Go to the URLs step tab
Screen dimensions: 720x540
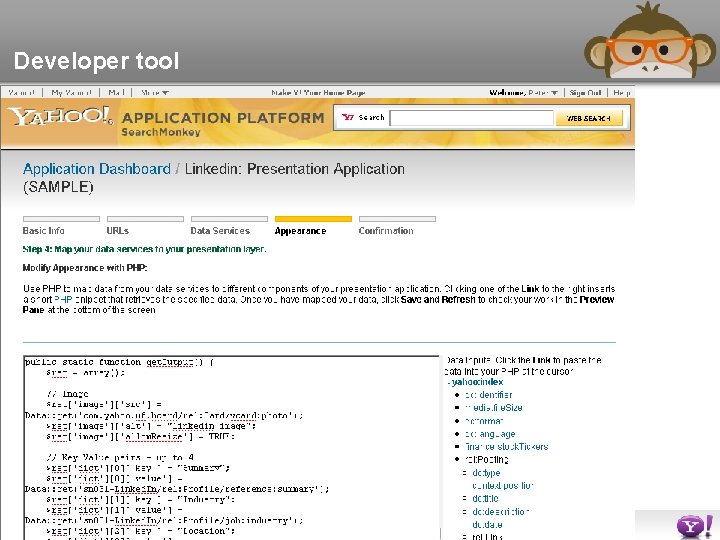145,226
